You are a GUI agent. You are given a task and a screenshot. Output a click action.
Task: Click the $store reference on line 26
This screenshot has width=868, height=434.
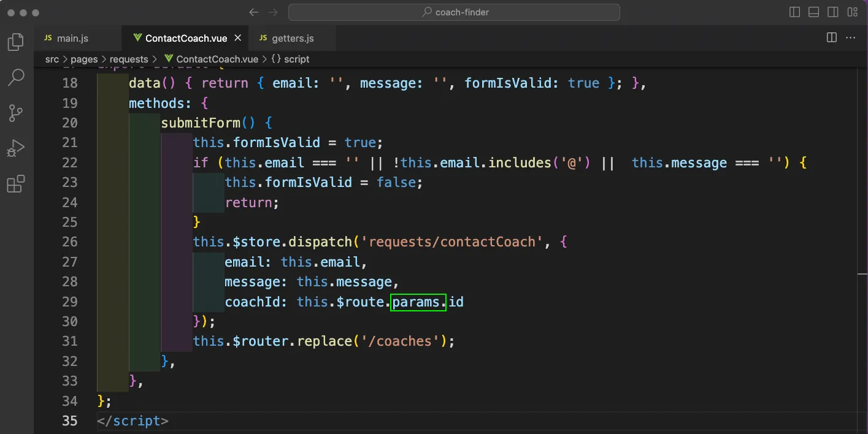tap(257, 242)
